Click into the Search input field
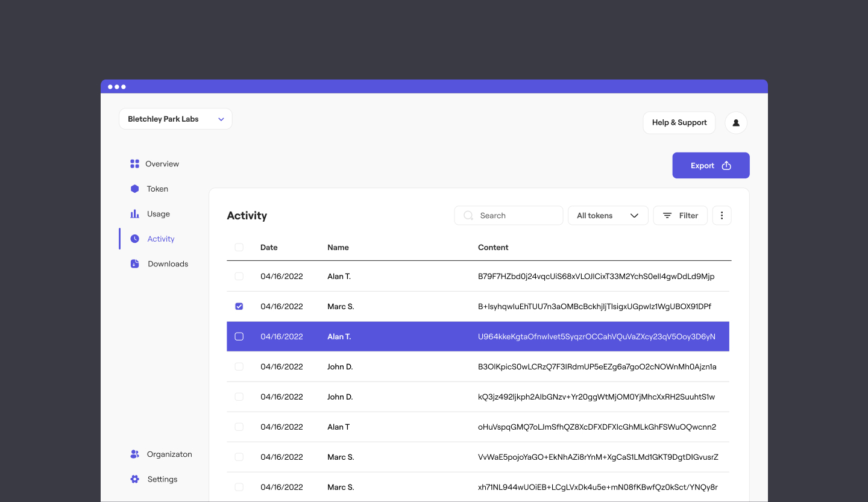Viewport: 868px width, 502px height. 509,216
